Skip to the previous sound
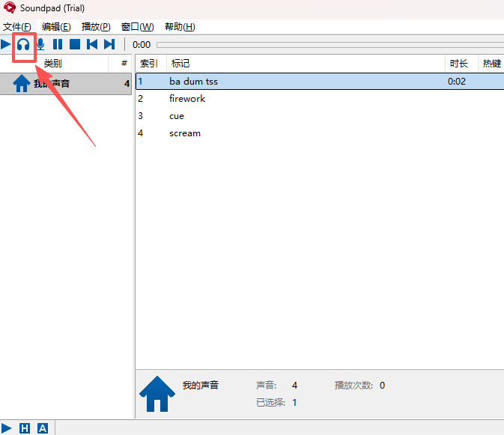The width and height of the screenshot is (504, 435). click(x=92, y=44)
